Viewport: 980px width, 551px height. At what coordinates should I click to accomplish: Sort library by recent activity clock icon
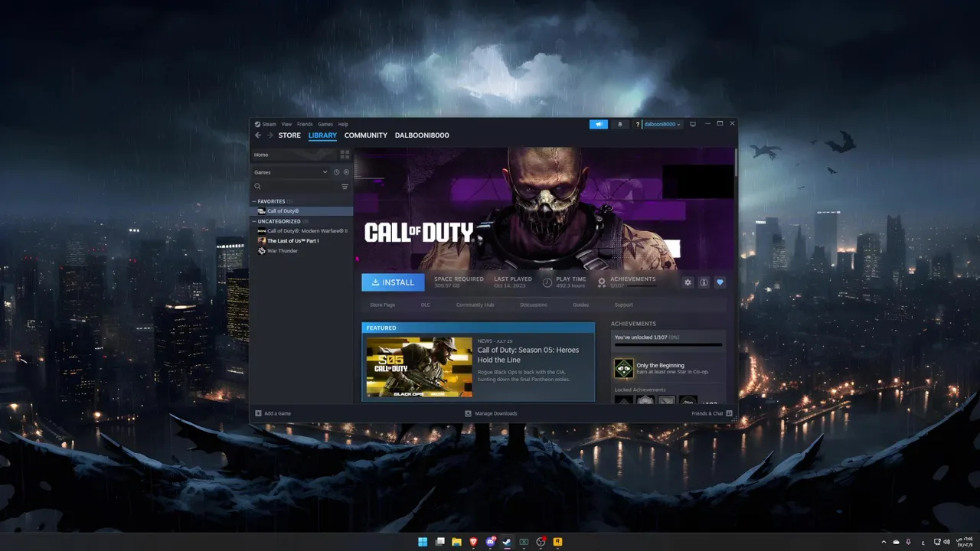[337, 172]
